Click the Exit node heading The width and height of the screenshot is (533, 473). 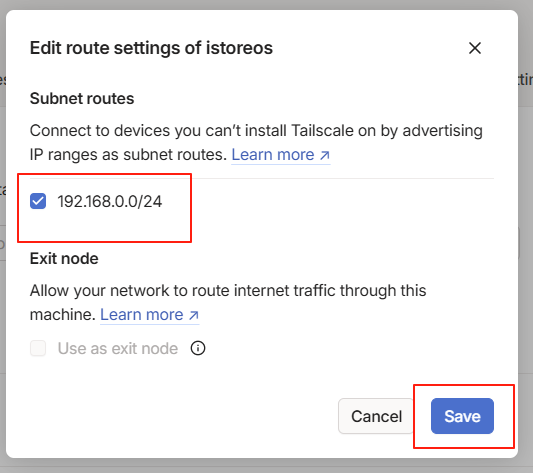pyautogui.click(x=64, y=259)
